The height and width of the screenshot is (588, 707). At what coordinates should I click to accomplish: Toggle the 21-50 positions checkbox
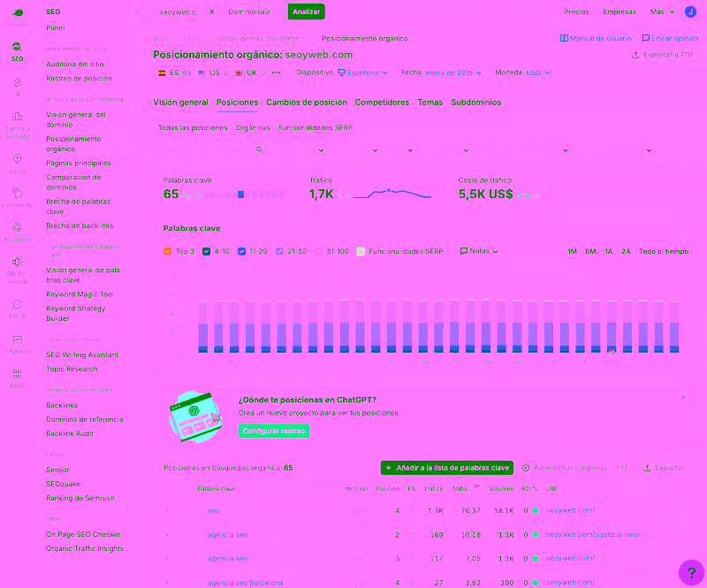point(279,251)
